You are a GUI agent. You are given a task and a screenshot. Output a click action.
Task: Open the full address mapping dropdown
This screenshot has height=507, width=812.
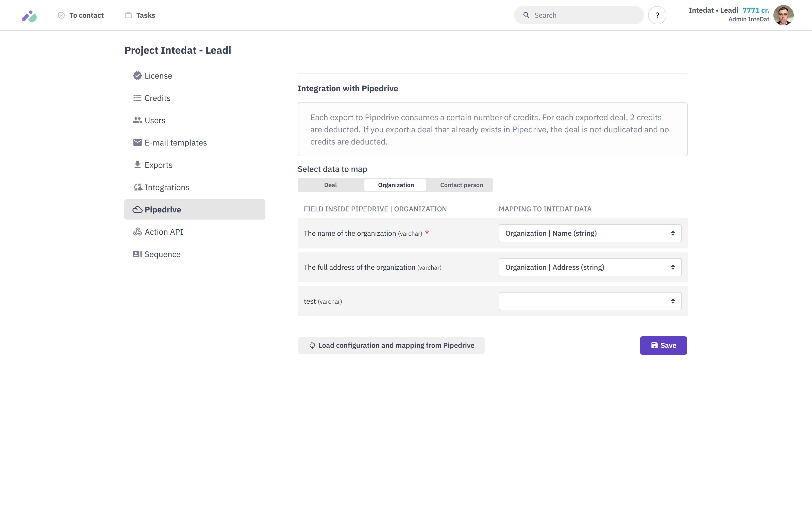(x=589, y=267)
